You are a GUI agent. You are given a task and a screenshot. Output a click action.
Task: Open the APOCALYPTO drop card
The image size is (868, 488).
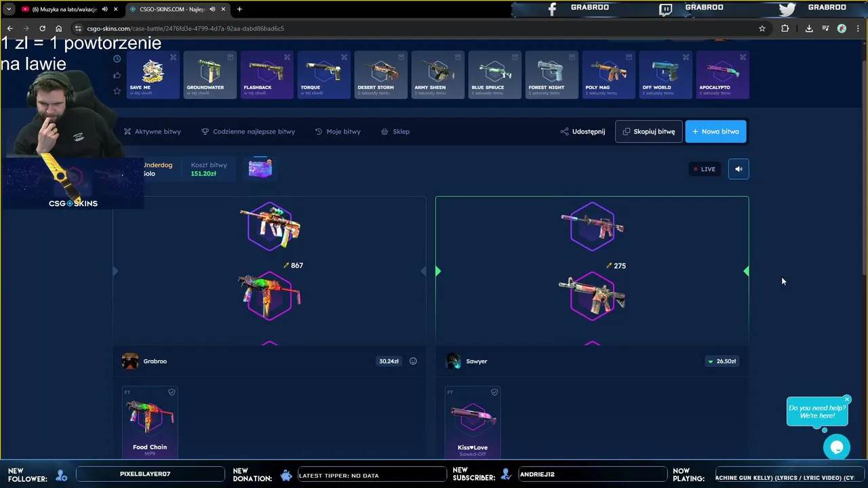click(723, 75)
